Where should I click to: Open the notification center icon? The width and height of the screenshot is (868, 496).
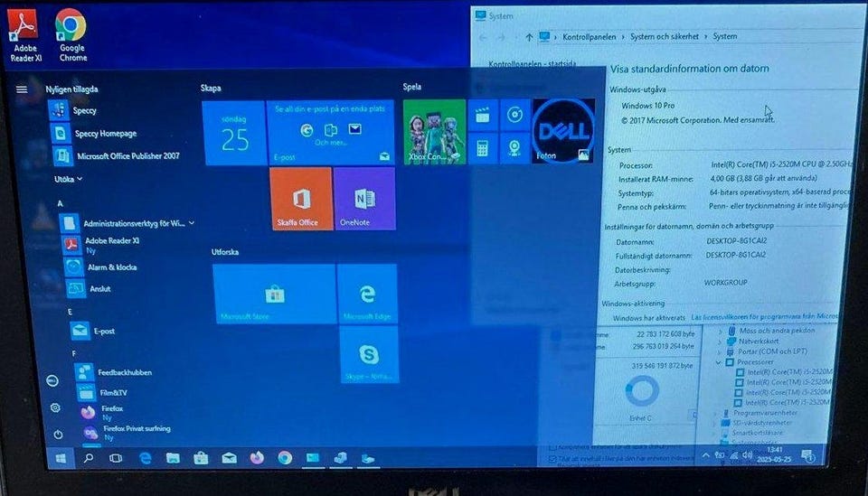807,456
